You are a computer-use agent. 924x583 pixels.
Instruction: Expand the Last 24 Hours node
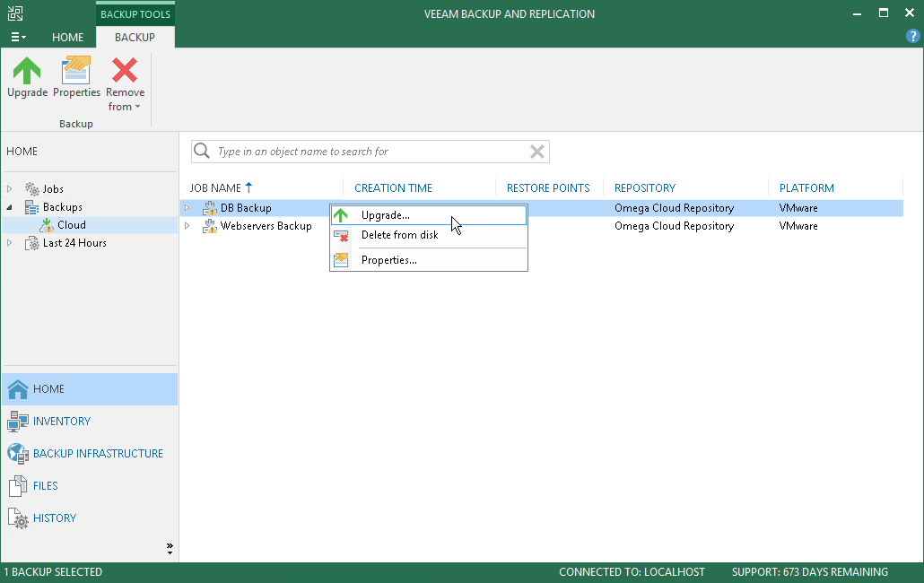(10, 243)
